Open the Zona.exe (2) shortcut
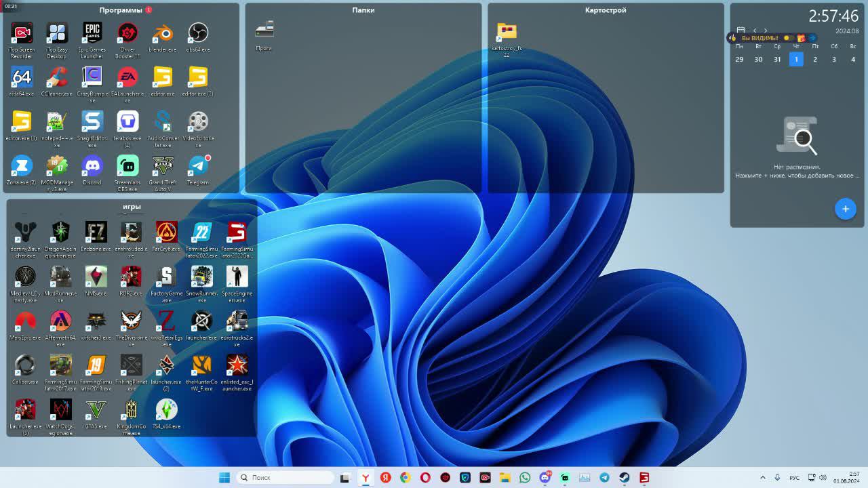868x488 pixels. (22, 170)
